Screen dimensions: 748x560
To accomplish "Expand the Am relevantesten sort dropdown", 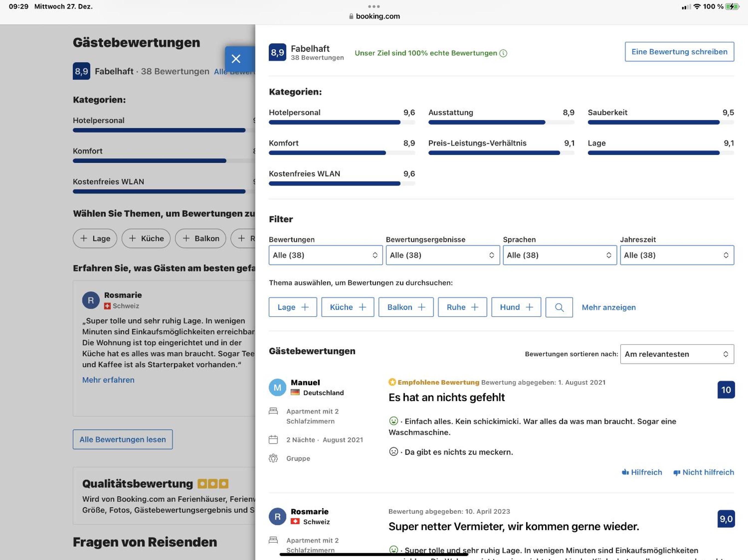I will pos(677,354).
